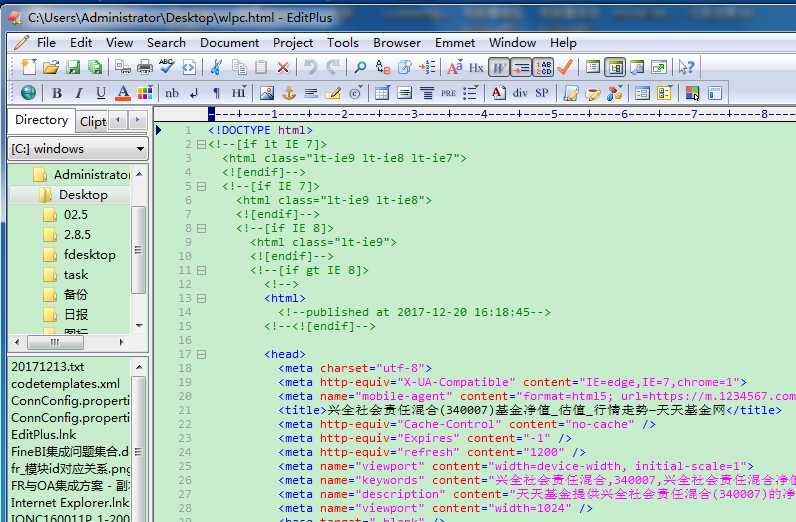Open the Document menu

[x=229, y=43]
